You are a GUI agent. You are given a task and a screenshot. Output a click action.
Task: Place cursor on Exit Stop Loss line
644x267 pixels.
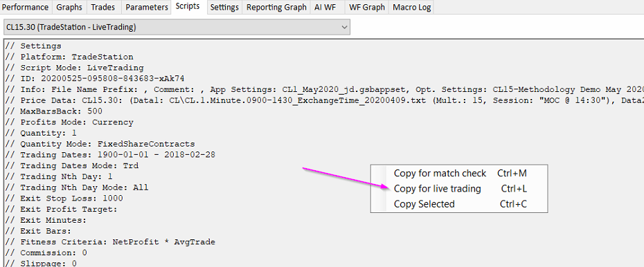(64, 199)
